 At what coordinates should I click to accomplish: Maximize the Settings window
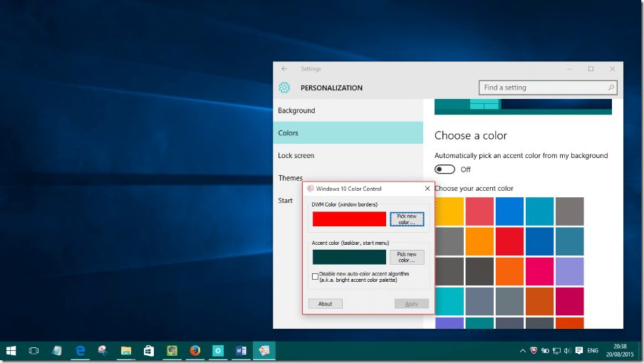(591, 69)
